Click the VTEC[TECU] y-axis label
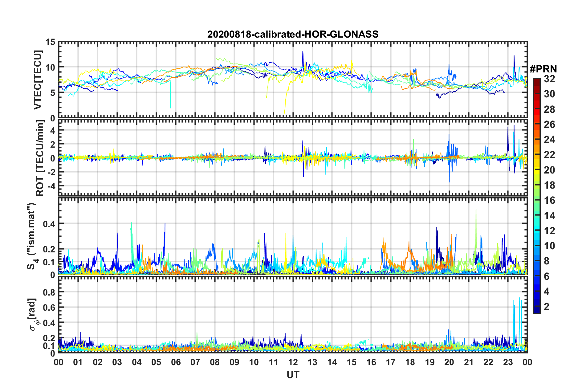 pos(38,80)
